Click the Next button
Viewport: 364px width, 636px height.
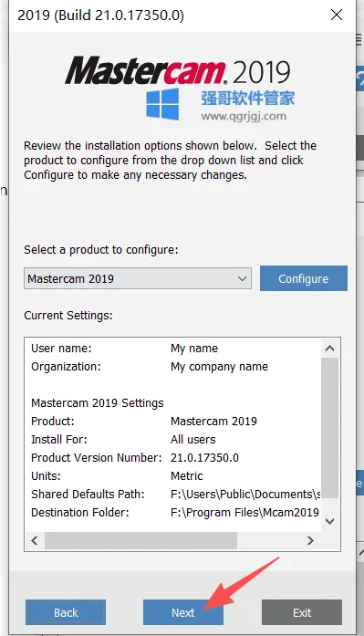[x=182, y=612]
